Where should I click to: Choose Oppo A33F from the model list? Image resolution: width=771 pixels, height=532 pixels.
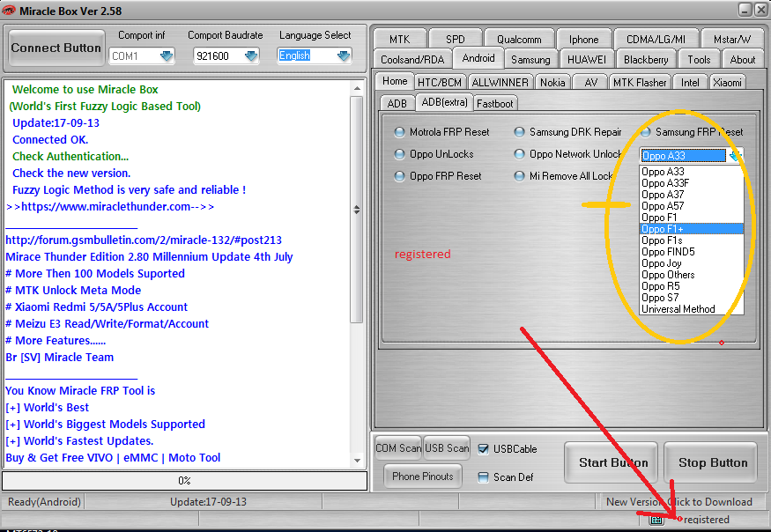pos(692,183)
